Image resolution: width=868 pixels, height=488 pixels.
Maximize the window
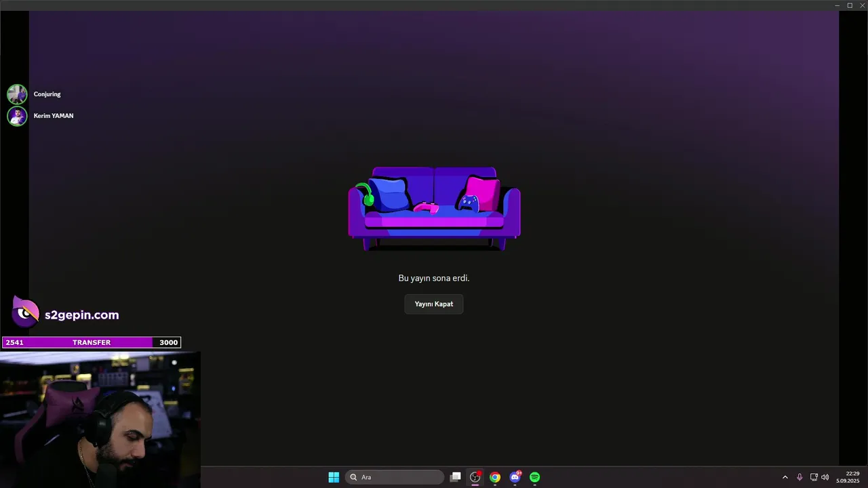tap(850, 5)
